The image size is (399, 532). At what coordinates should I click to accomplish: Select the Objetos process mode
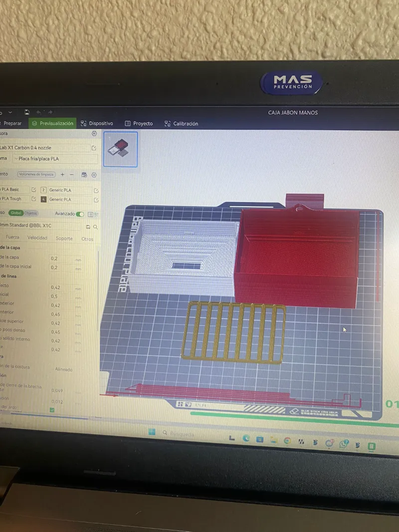click(x=30, y=214)
